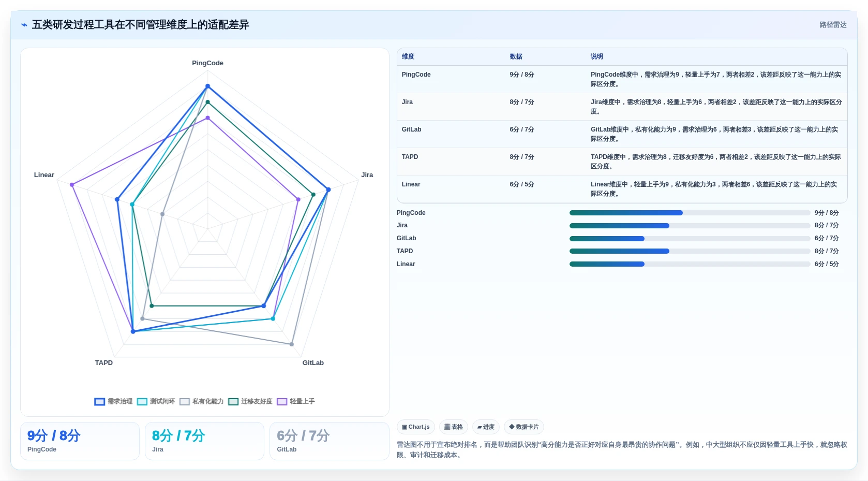Image resolution: width=868 pixels, height=481 pixels.
Task: Click the gray point on the GitLab axis
Action: [x=292, y=344]
